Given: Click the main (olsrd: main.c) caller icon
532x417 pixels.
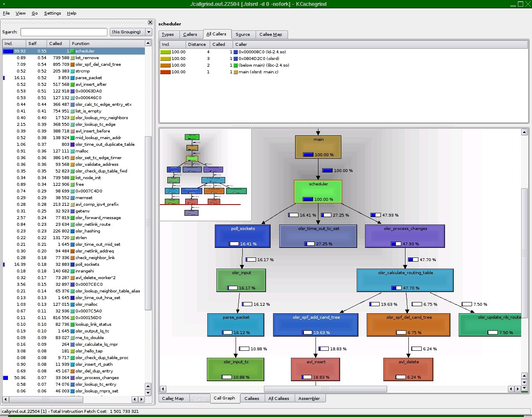Looking at the screenshot, I should click(236, 72).
